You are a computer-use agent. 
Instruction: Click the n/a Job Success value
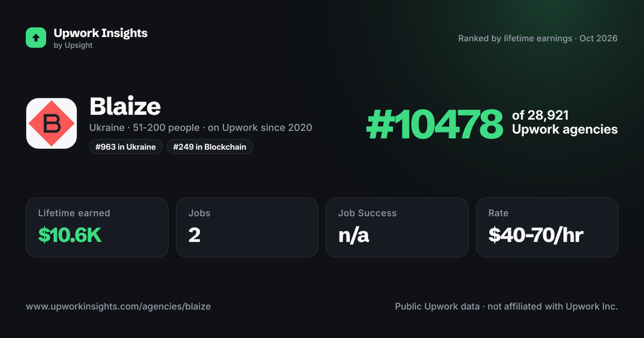(354, 234)
